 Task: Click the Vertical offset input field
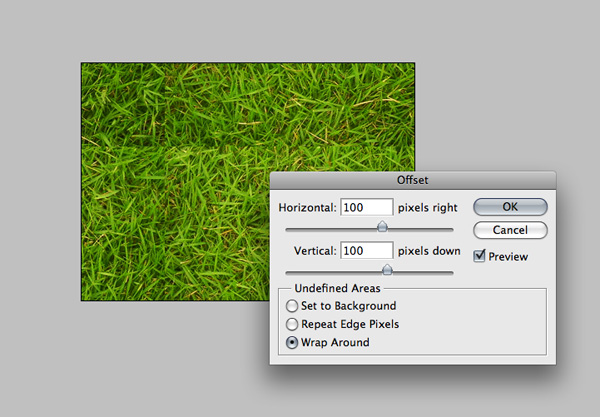(x=367, y=251)
